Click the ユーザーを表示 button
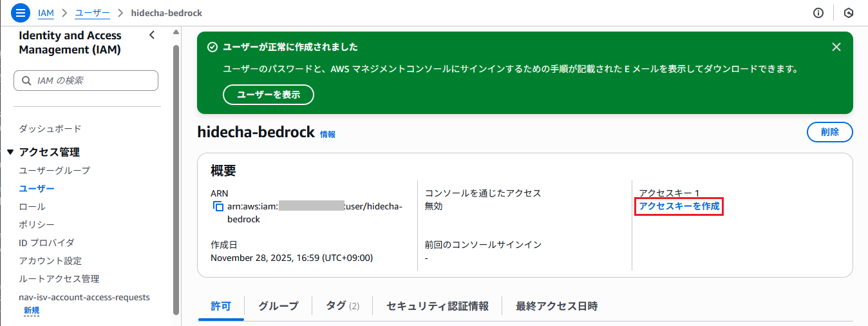Screen dimensions: 868x326 268,95
